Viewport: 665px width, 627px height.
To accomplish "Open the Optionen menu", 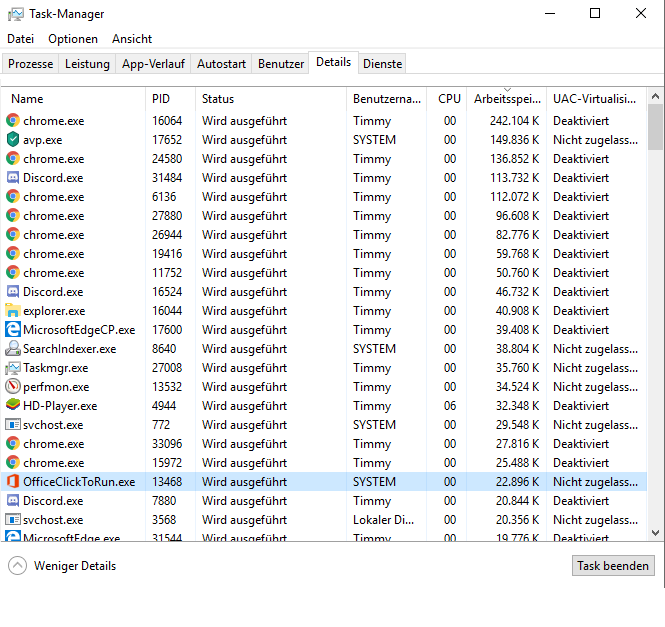I will pos(73,39).
